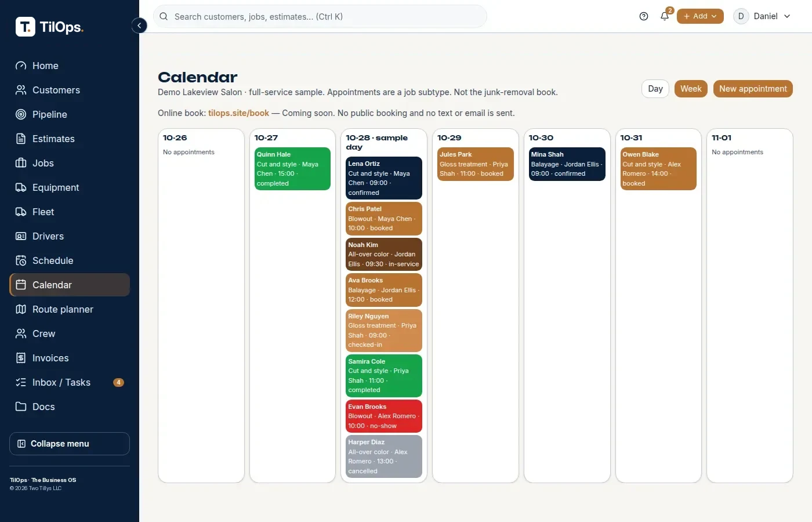The image size is (812, 522).
Task: Click the Invoices receipt icon
Action: tap(21, 358)
